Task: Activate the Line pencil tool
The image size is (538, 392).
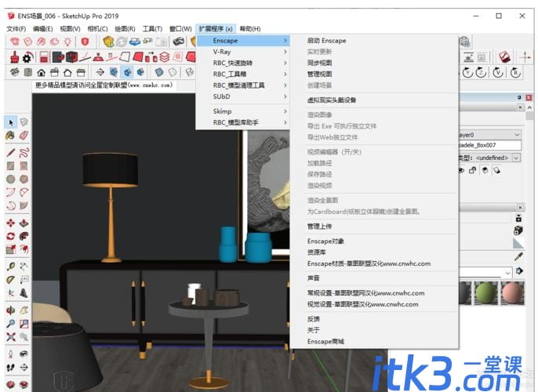Action: pyautogui.click(x=11, y=153)
